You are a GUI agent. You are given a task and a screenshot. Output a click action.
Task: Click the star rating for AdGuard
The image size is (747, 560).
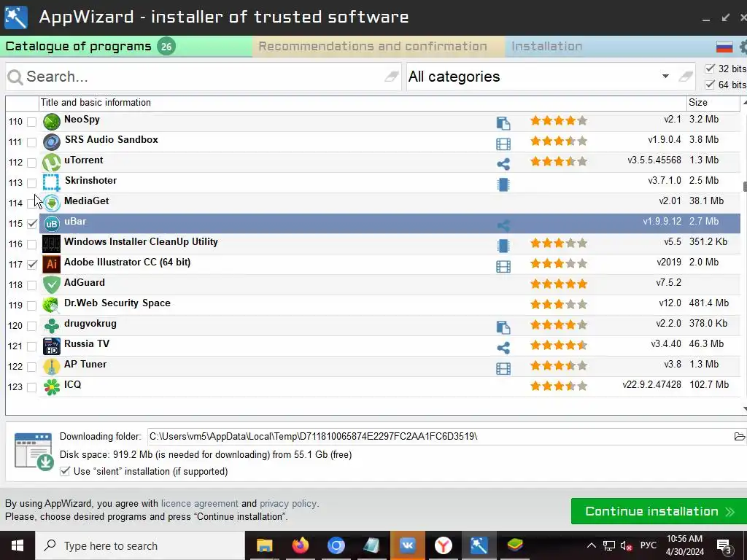(558, 284)
